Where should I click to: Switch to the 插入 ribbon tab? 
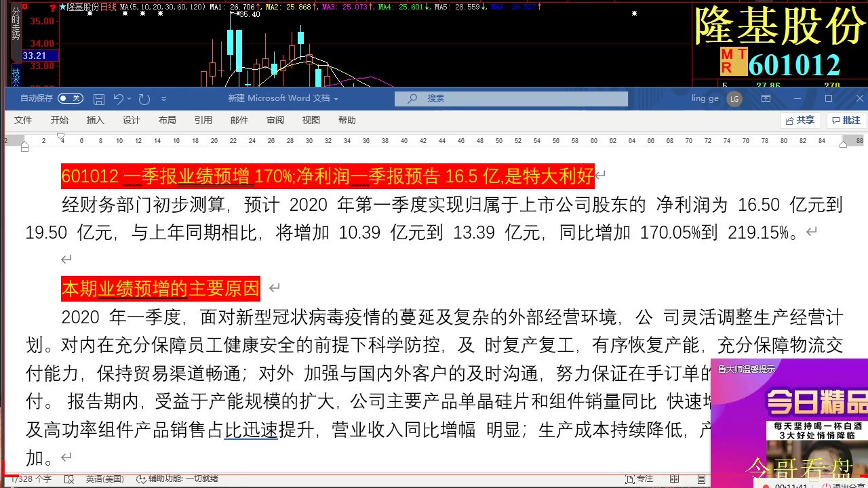[x=96, y=120]
